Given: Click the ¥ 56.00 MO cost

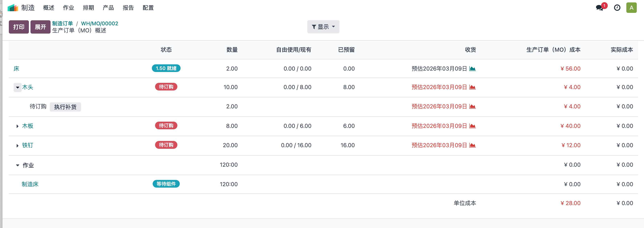Looking at the screenshot, I should coord(570,69).
